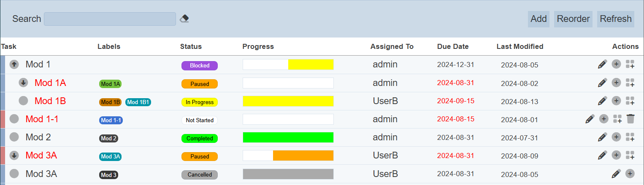
Task: Click the eraser icon to clear search
Action: click(x=184, y=19)
